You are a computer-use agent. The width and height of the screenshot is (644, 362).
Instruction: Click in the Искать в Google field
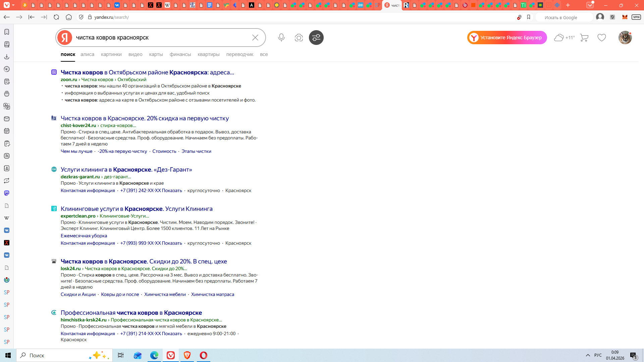point(563,17)
